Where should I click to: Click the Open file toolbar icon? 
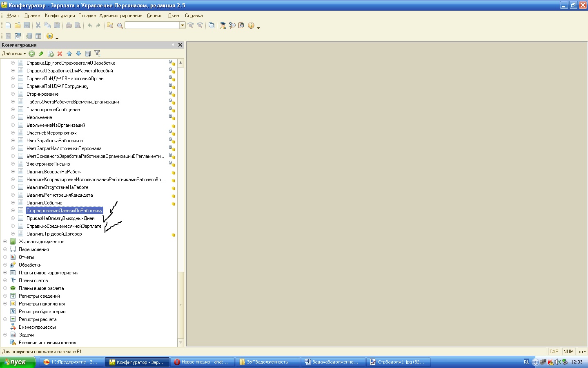pyautogui.click(x=18, y=25)
